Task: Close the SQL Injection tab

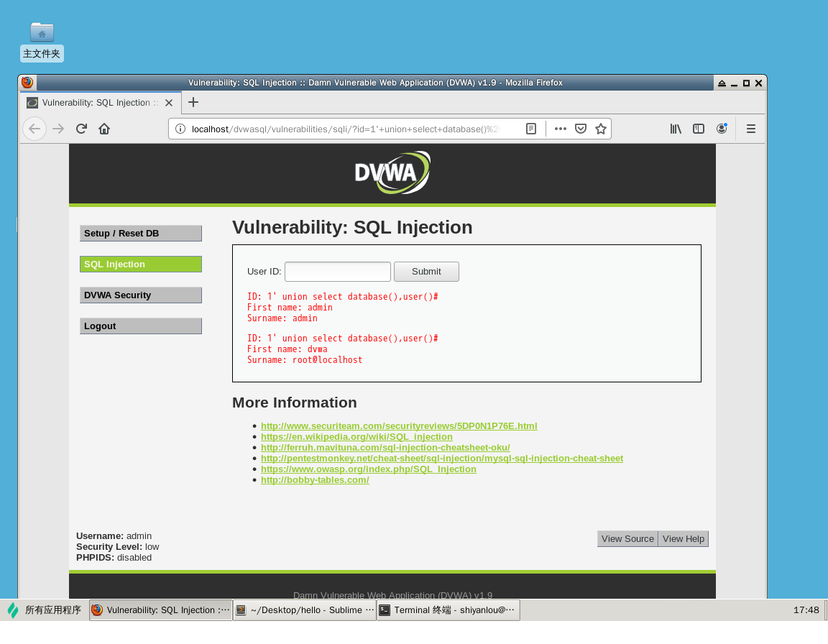Action: pyautogui.click(x=169, y=103)
